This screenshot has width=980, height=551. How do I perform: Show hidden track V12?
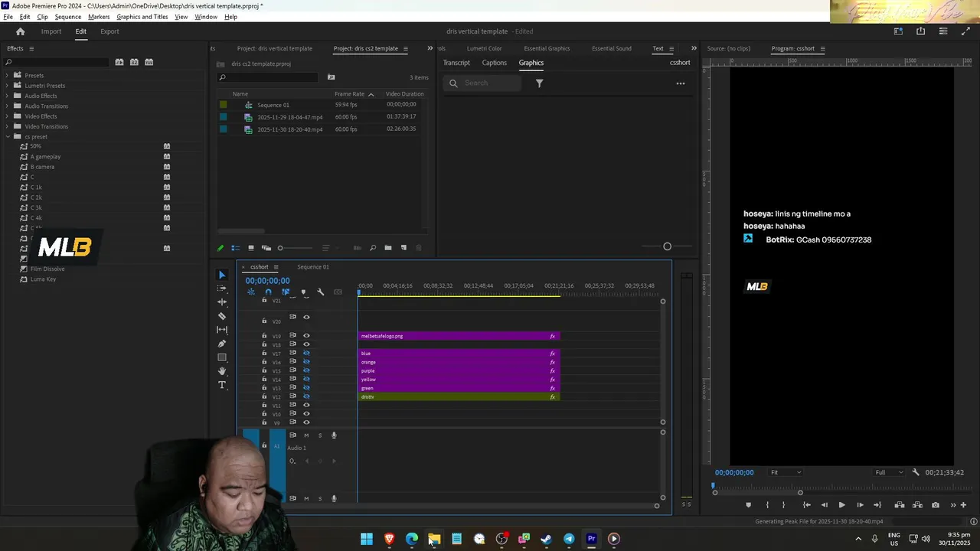306,396
